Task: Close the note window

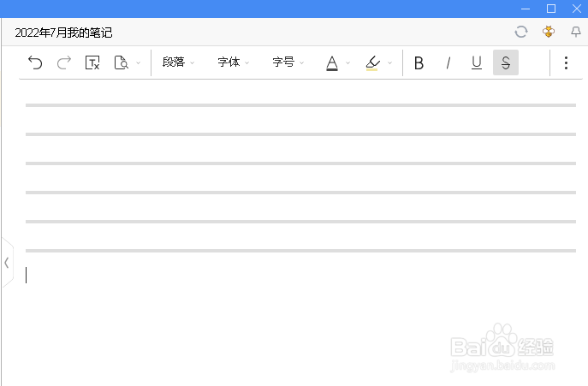Action: (x=577, y=9)
